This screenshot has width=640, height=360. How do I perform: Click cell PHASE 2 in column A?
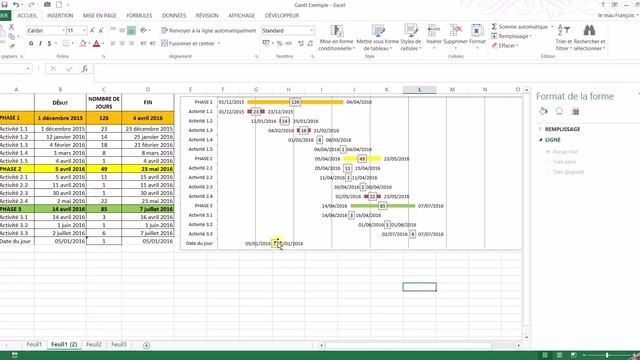click(x=17, y=169)
